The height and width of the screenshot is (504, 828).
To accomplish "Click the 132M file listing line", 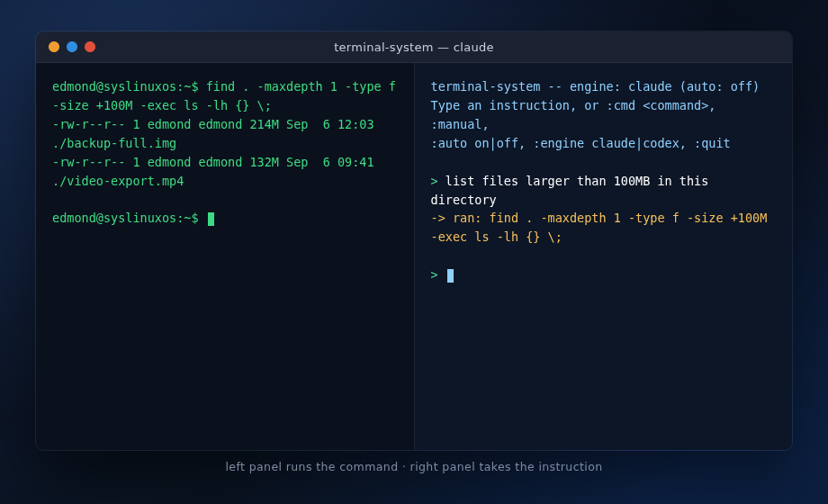I will tap(212, 162).
